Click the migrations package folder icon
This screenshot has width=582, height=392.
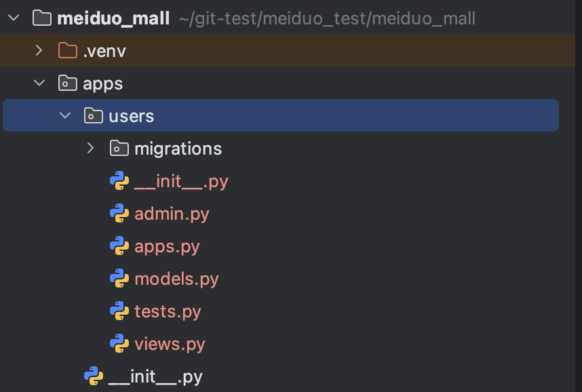(x=119, y=149)
